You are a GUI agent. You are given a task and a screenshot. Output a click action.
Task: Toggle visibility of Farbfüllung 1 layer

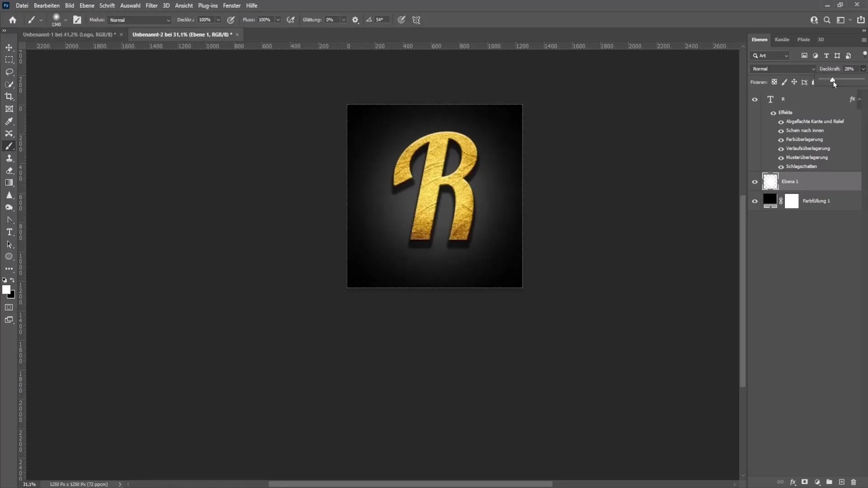pyautogui.click(x=754, y=201)
